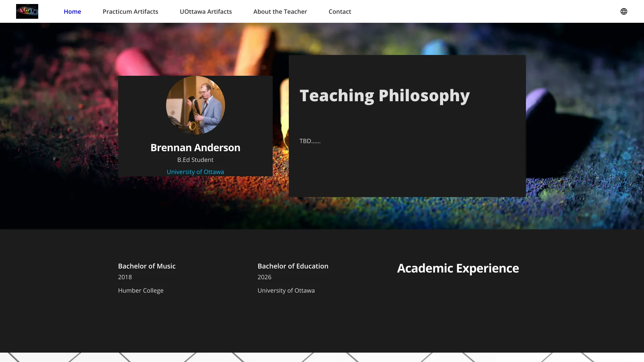Navigate to UOttawa Artifacts page
Screen dimensions: 644x362
click(206, 11)
